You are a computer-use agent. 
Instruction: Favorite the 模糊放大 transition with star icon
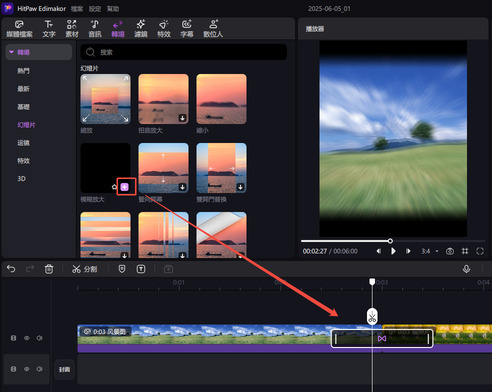pyautogui.click(x=114, y=187)
